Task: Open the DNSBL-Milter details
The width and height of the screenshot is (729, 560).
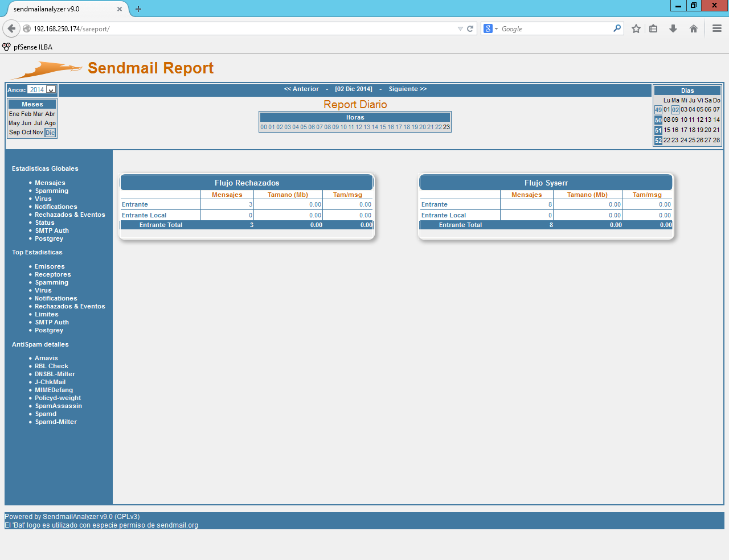Action: pos(55,374)
